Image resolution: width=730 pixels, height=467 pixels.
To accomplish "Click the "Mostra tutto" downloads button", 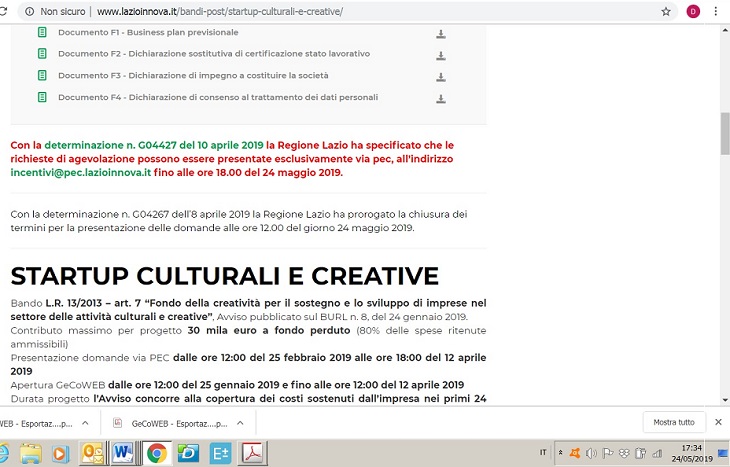I will coord(673,422).
